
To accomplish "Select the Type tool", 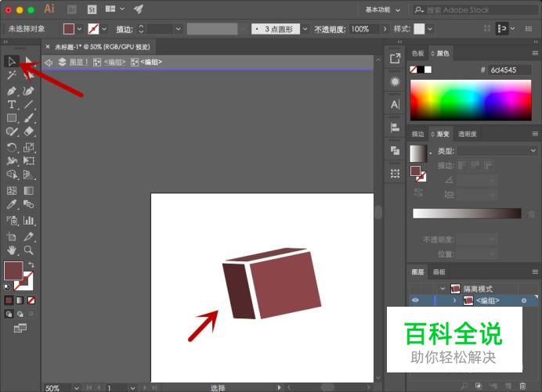I will coord(12,104).
